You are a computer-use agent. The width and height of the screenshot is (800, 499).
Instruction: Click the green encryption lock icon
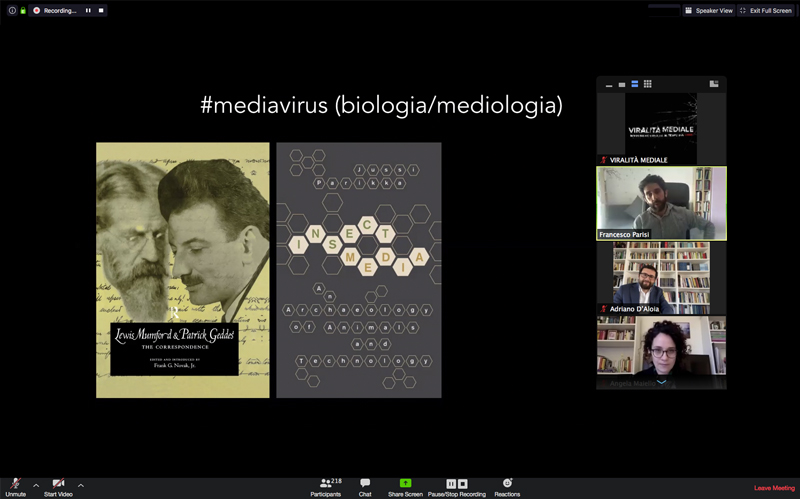23,10
